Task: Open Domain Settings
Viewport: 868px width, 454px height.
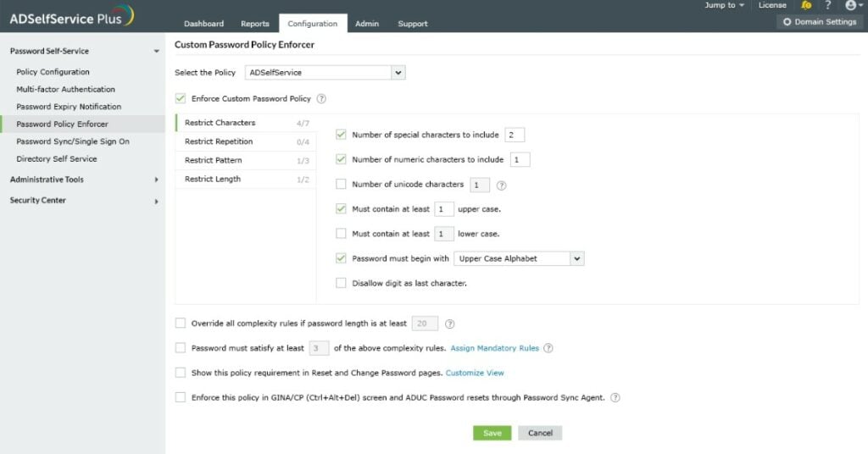Action: 820,22
